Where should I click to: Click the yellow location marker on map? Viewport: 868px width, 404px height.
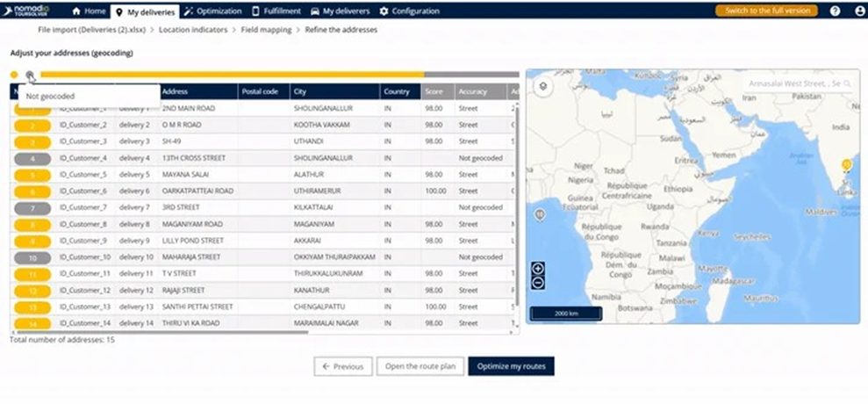pos(846,164)
